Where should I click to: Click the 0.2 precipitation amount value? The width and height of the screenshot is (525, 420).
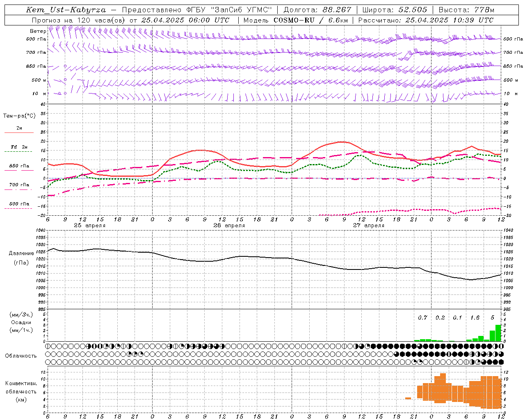440,318
